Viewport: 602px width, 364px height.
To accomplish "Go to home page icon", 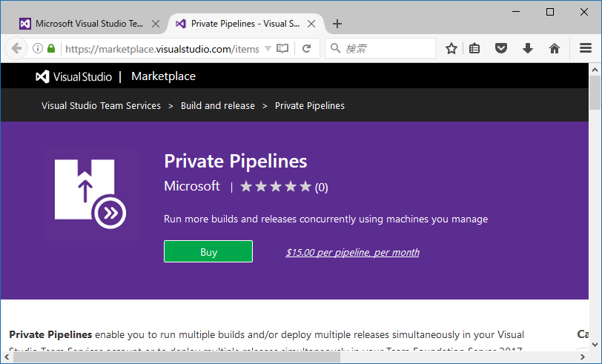I will (555, 48).
